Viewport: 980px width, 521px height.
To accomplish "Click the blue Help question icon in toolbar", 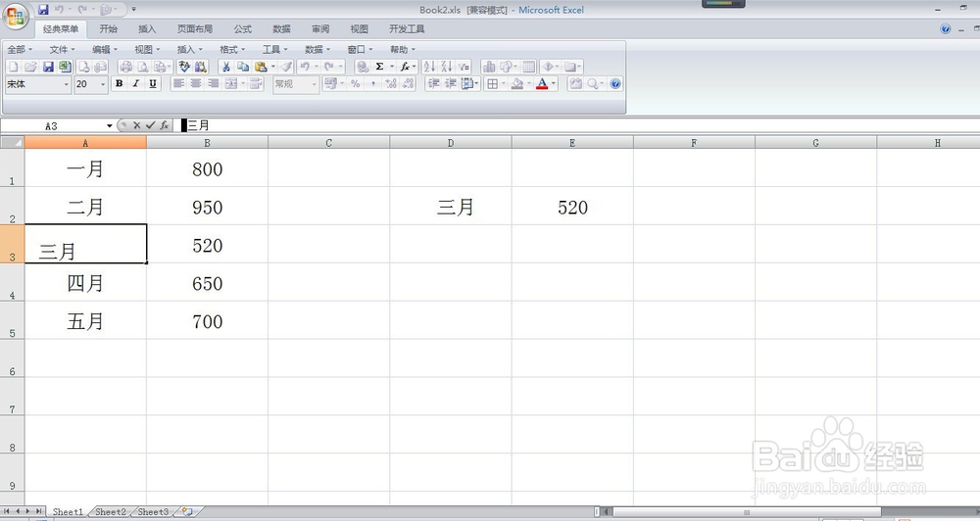I will [x=615, y=83].
